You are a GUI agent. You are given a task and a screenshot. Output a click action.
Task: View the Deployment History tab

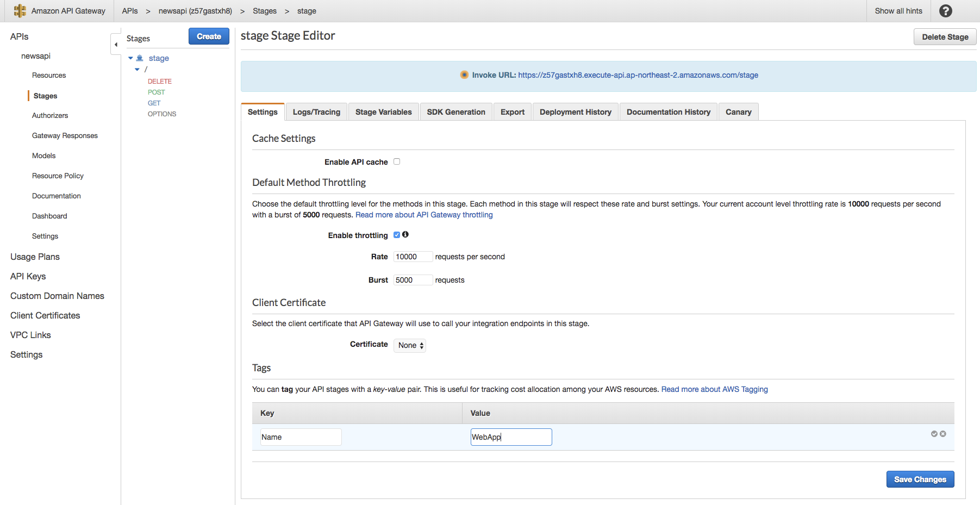click(x=576, y=112)
